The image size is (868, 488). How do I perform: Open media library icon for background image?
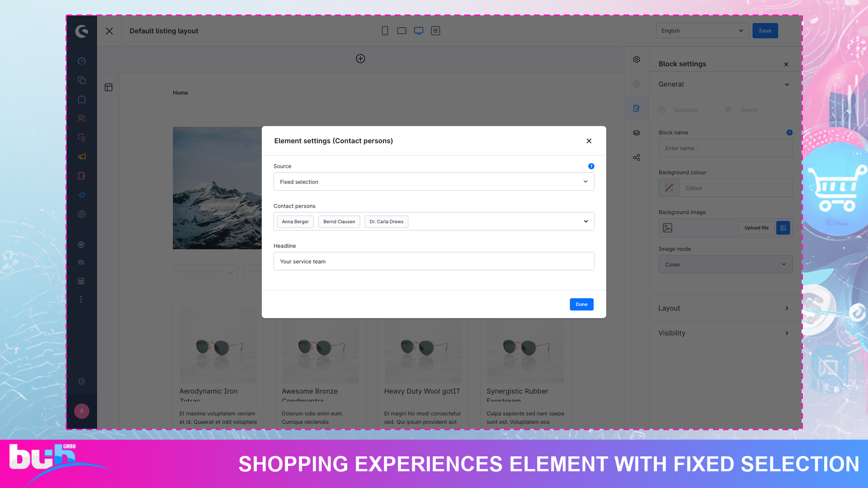point(783,228)
